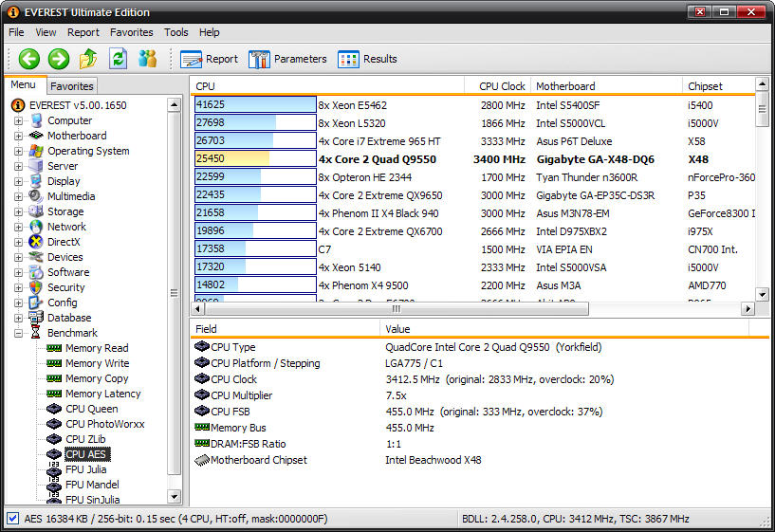Expand the Motherboard tree node
The height and width of the screenshot is (532, 775).
click(18, 136)
